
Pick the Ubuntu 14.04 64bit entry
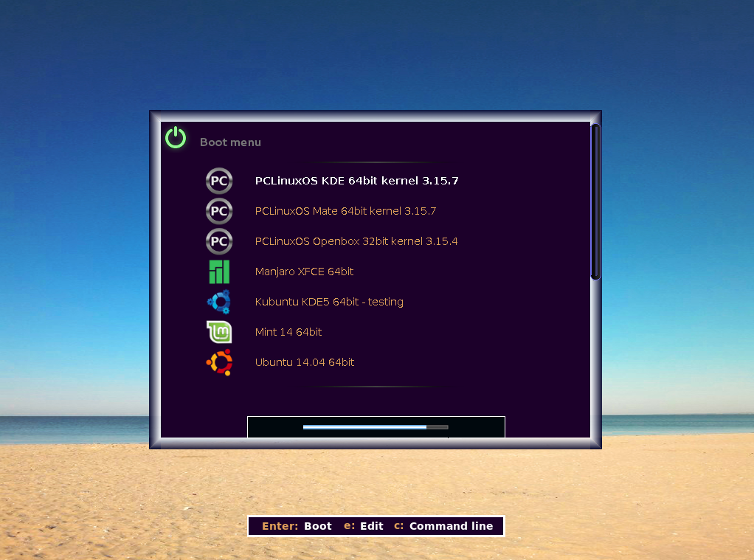(x=305, y=362)
